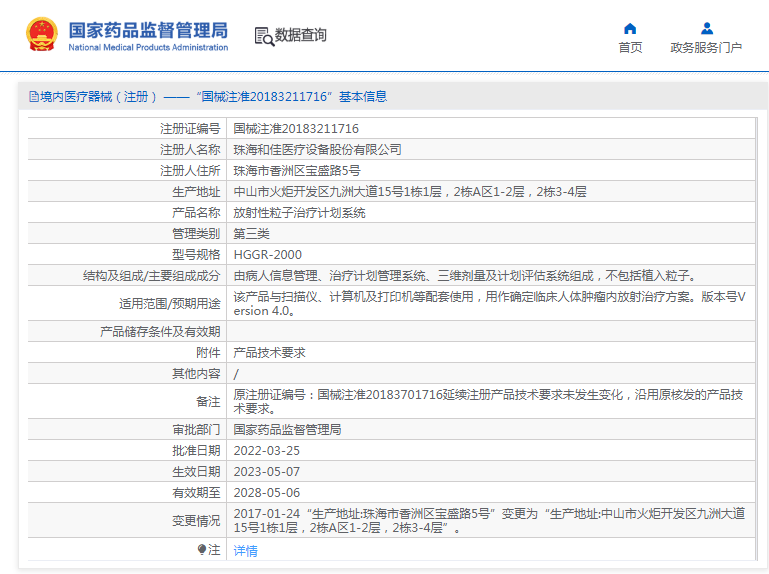Select production address 中山市火炬开发区九洲大道15号 cell

(410, 192)
